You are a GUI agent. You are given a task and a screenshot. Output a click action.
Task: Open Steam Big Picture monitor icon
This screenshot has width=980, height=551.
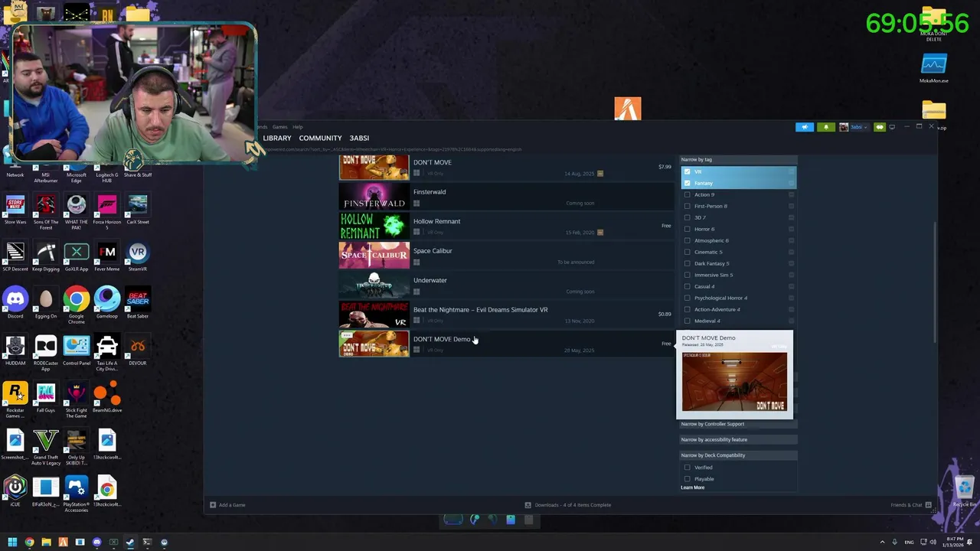click(x=892, y=127)
